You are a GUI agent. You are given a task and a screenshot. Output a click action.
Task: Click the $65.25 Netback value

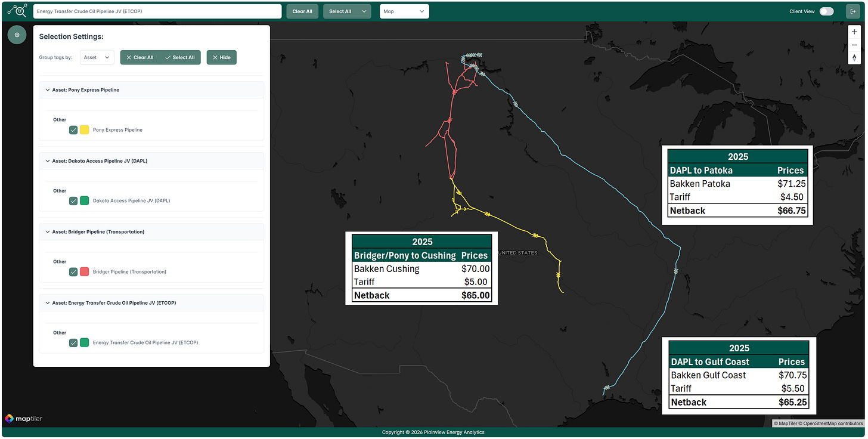pyautogui.click(x=793, y=402)
